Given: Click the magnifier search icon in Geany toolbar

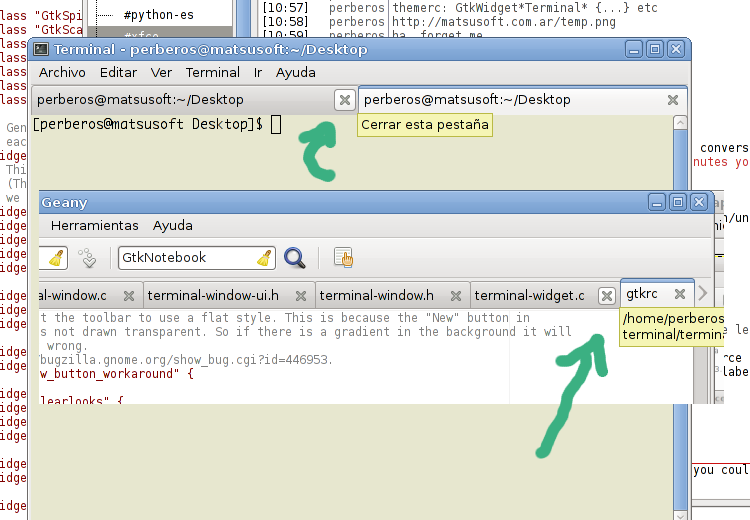Looking at the screenshot, I should click(294, 258).
